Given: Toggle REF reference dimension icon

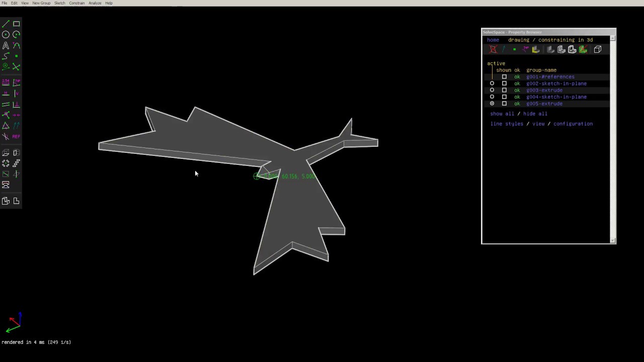Looking at the screenshot, I should (x=16, y=136).
